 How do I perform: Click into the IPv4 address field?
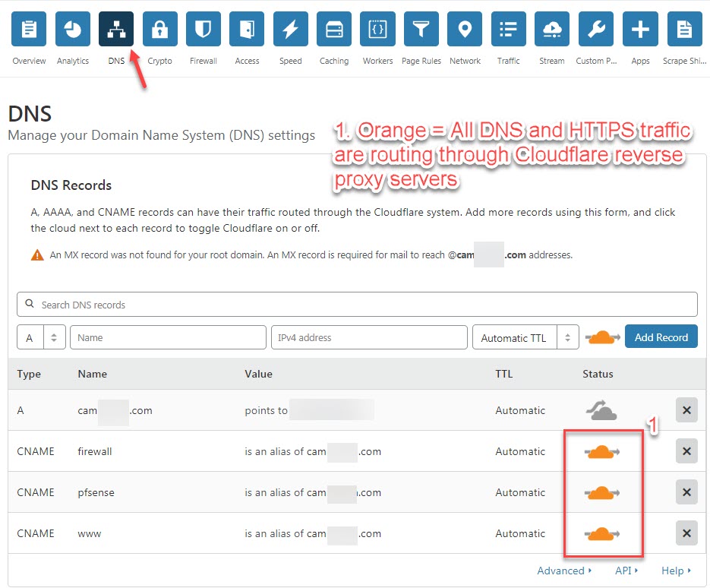[369, 337]
